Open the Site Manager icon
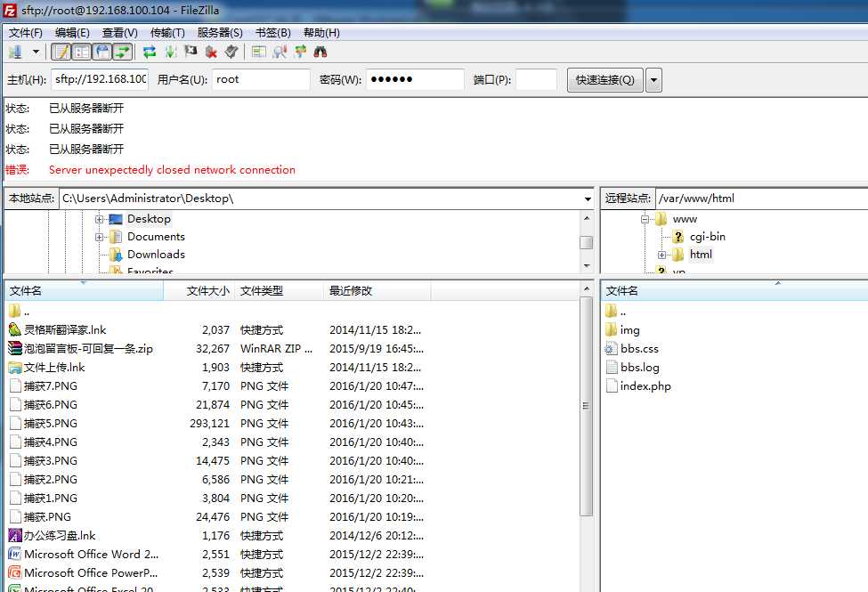The height and width of the screenshot is (592, 868). (15, 52)
